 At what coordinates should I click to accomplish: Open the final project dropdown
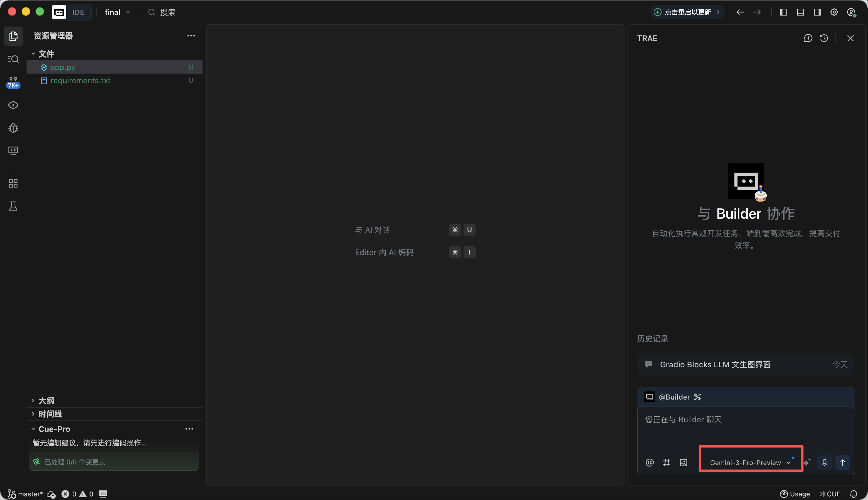click(117, 12)
